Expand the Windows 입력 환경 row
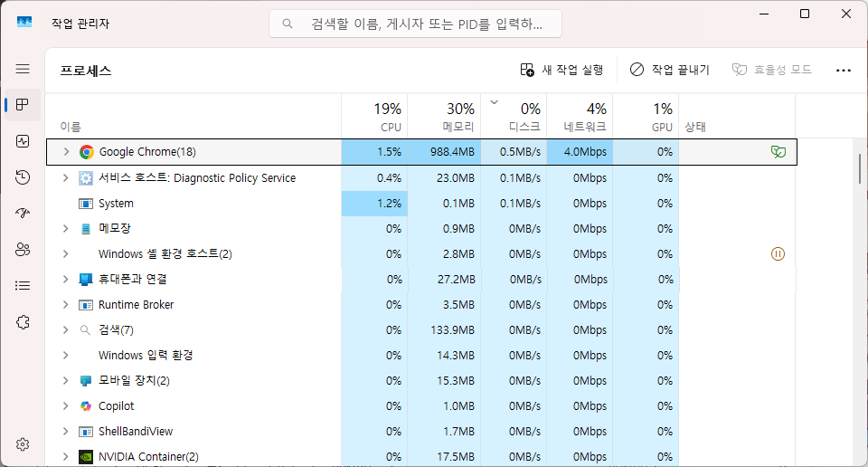This screenshot has width=868, height=467. [65, 355]
